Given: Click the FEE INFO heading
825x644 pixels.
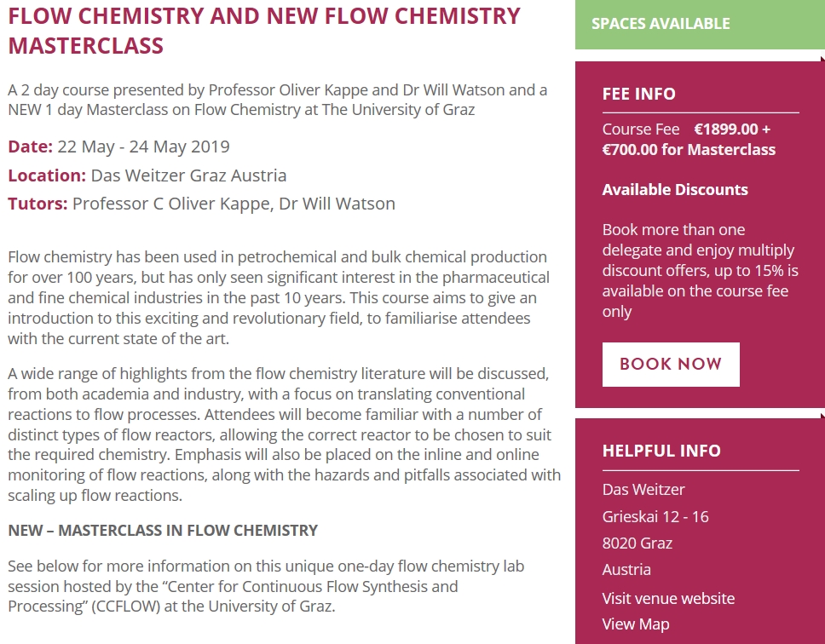Looking at the screenshot, I should point(638,94).
